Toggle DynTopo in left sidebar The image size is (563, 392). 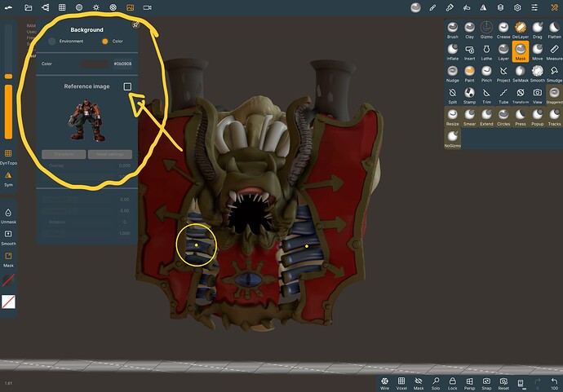point(8,157)
